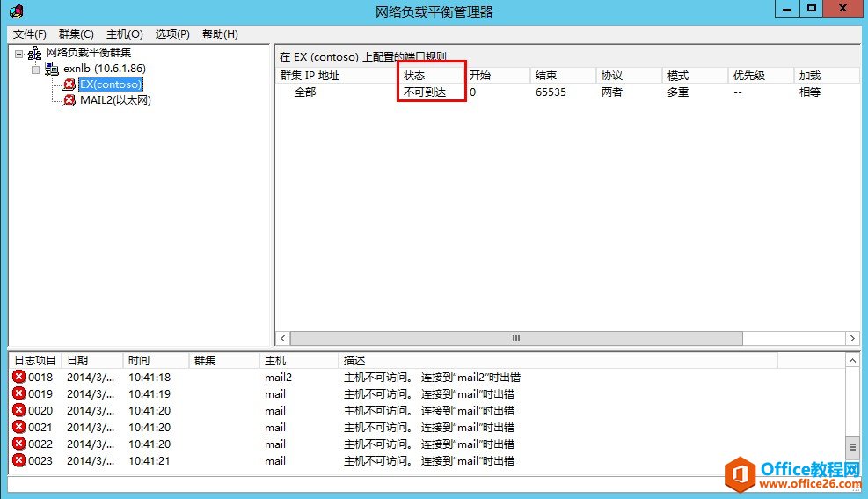Select the EX(contoso) host in tree
Image resolution: width=868 pixels, height=499 pixels.
click(x=111, y=84)
